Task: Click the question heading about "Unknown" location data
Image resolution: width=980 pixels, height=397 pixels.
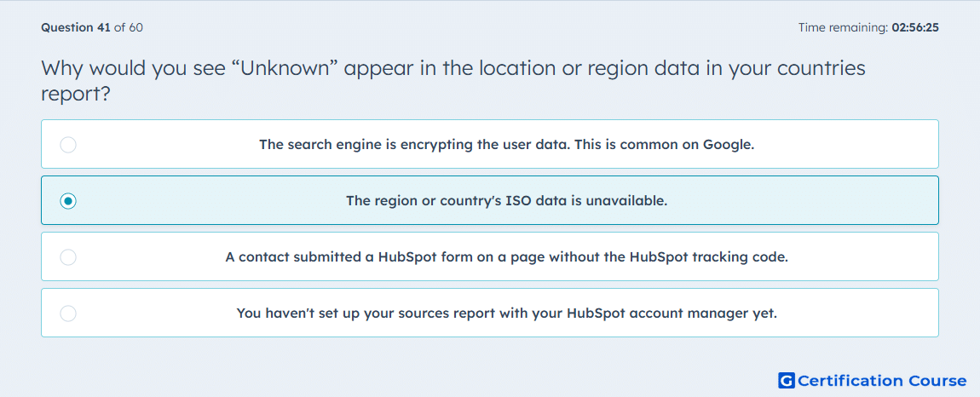Action: (453, 81)
